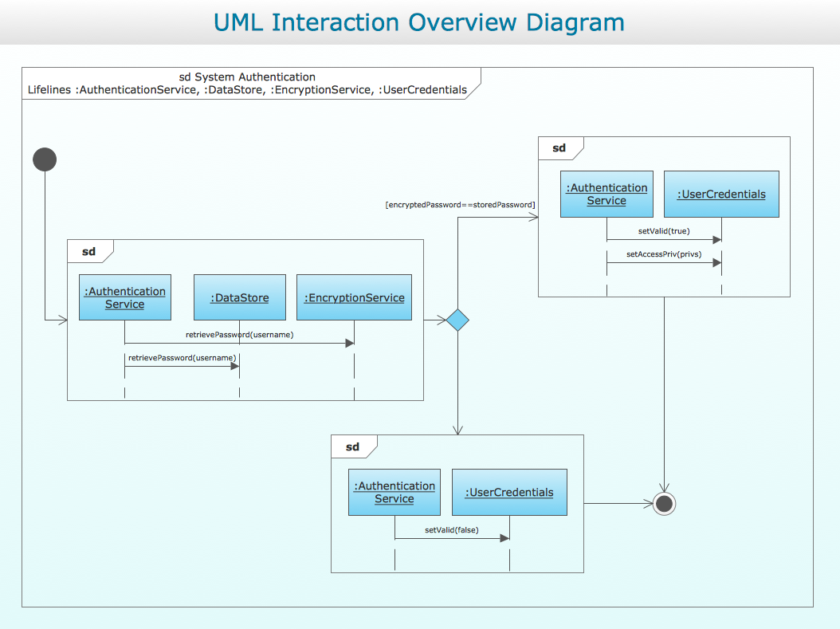Select the :EncryptionService lifeline box
Viewport: 840px width, 629px height.
(x=354, y=297)
